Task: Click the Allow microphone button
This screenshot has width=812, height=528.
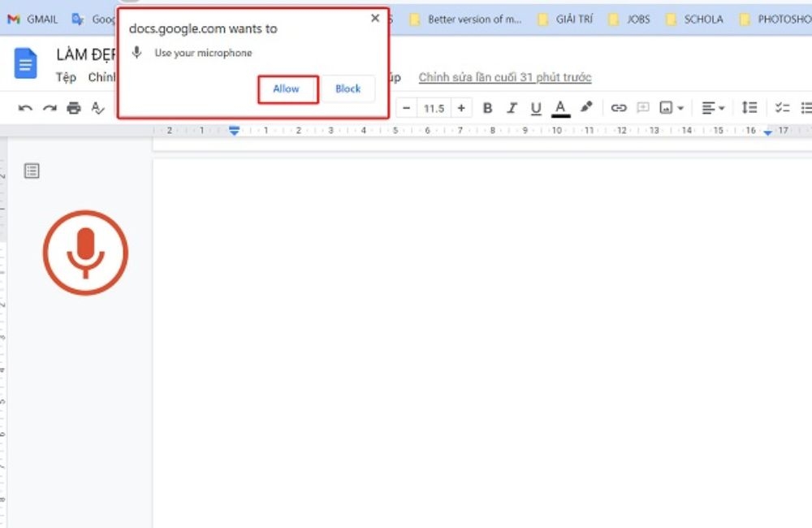Action: coord(287,89)
